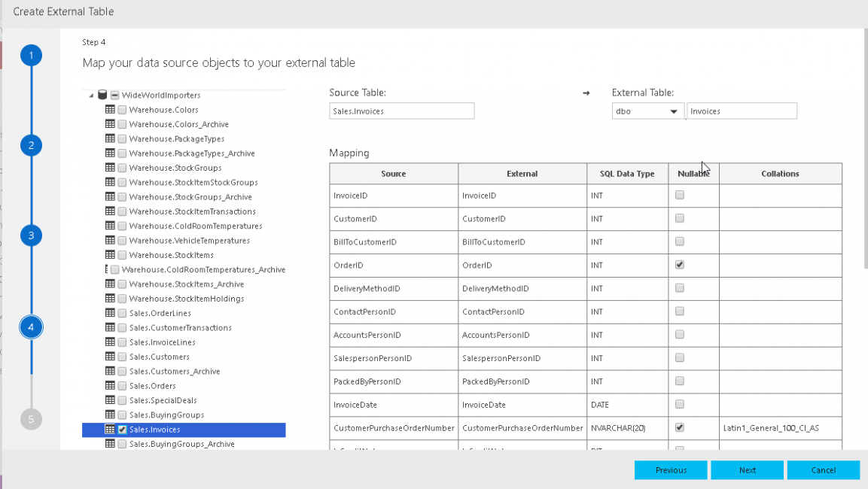
Task: Click the table icon beside Sales.SpecialDeals
Action: 111,400
